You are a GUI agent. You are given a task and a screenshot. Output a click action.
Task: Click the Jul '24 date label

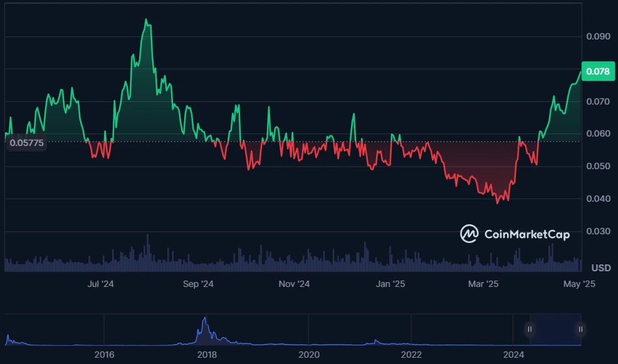[x=100, y=284]
